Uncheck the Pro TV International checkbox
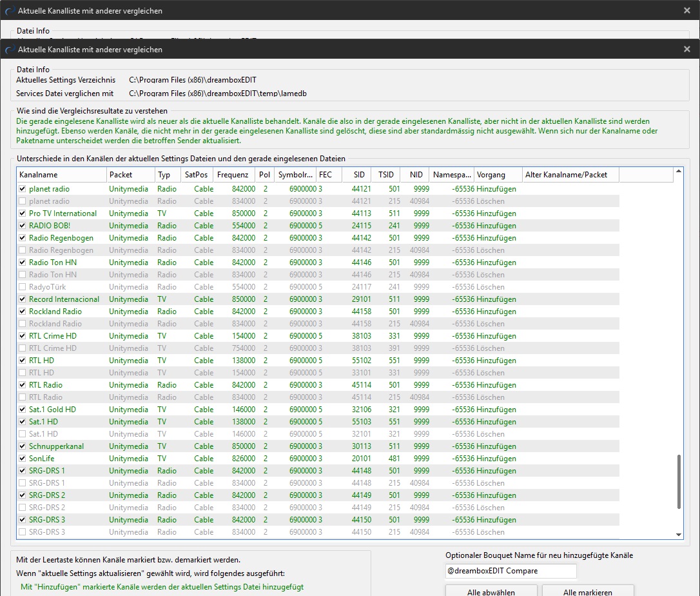This screenshot has width=700, height=596. point(23,214)
